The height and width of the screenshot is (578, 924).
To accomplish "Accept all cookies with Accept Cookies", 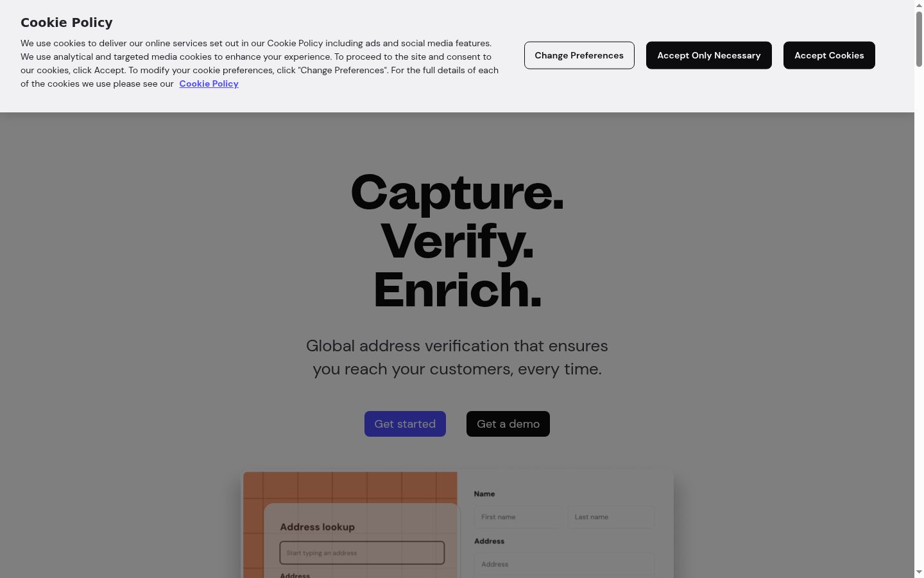I will 829,55.
